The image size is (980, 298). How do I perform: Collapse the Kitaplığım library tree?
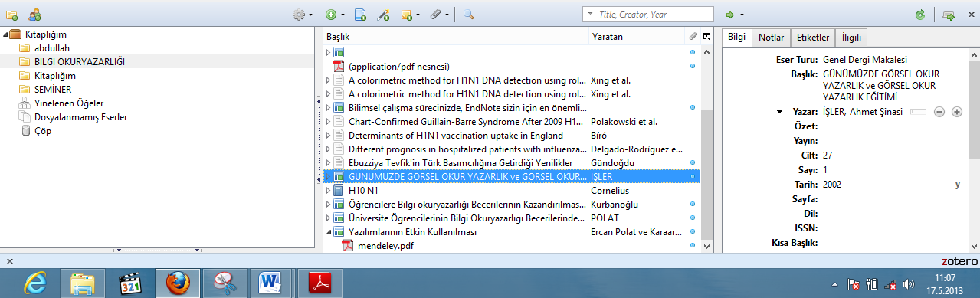coord(5,34)
